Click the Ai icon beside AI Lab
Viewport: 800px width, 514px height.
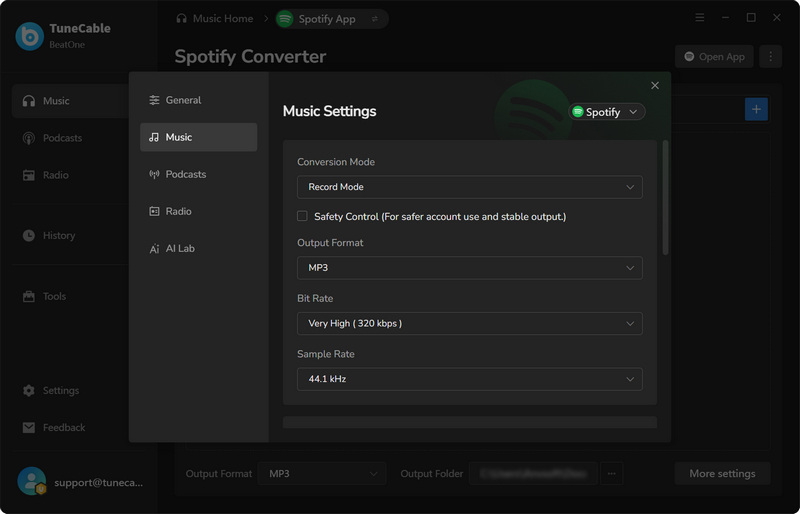tap(154, 249)
